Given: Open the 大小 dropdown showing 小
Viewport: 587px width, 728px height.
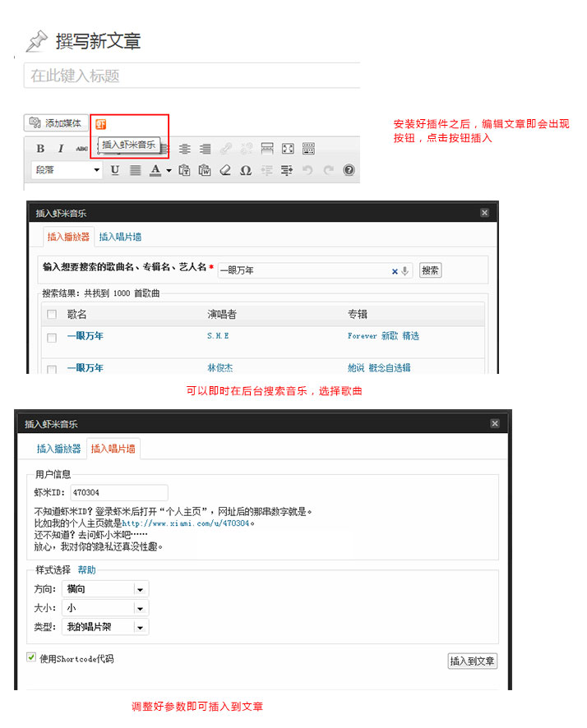Looking at the screenshot, I should click(105, 608).
